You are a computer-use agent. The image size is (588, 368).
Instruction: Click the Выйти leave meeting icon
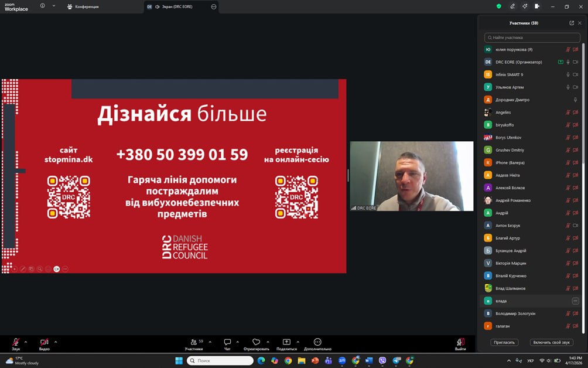click(x=460, y=342)
